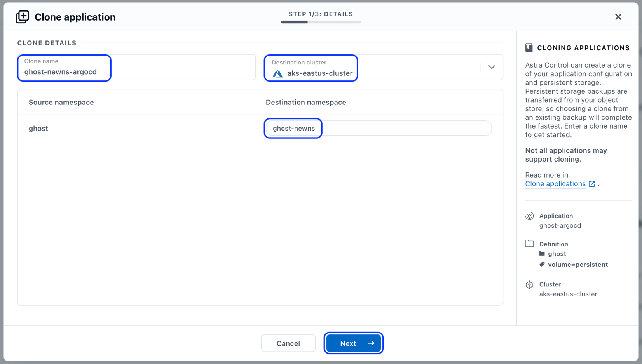Edit the ghost-newns destination namespace field
This screenshot has height=364, width=642.
pyautogui.click(x=379, y=128)
